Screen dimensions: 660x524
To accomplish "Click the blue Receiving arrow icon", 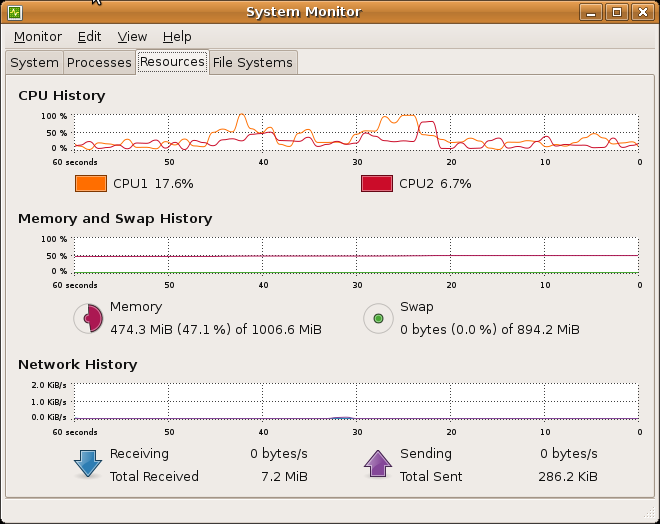I will tap(88, 464).
